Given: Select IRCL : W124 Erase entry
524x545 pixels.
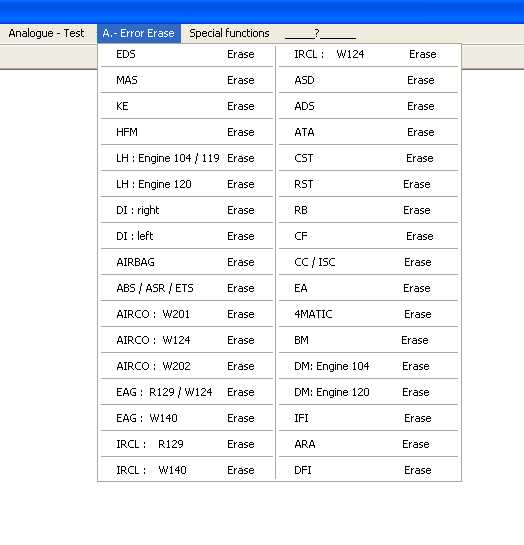Looking at the screenshot, I should (368, 54).
